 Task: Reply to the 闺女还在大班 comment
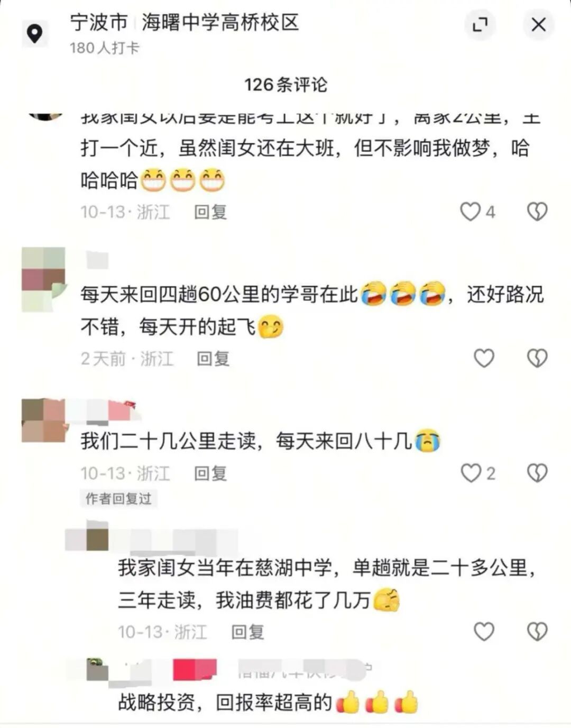pos(210,212)
